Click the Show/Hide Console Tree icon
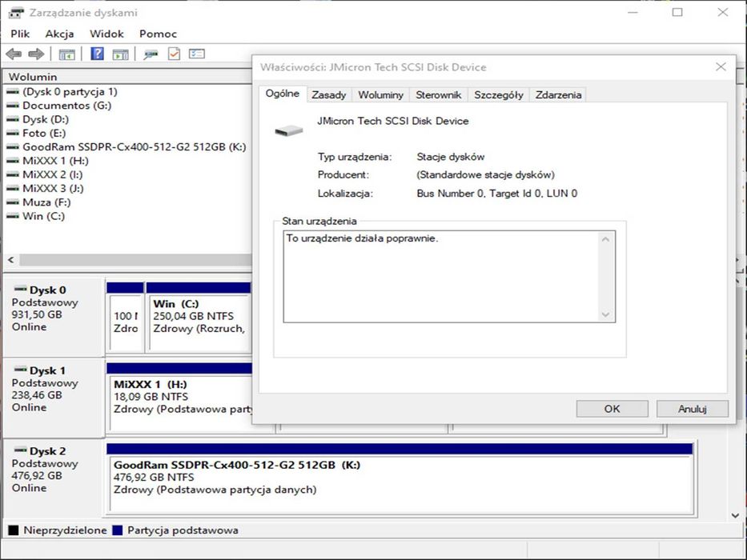 (x=66, y=54)
